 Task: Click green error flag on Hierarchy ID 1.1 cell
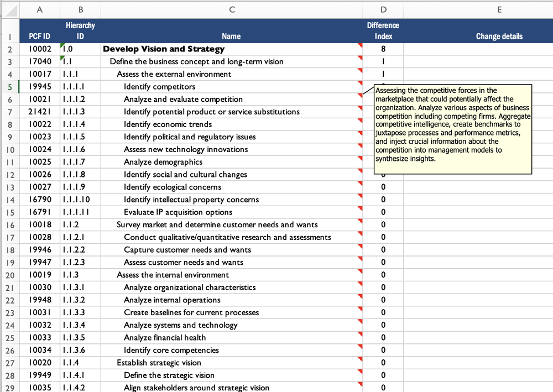pyautogui.click(x=62, y=58)
